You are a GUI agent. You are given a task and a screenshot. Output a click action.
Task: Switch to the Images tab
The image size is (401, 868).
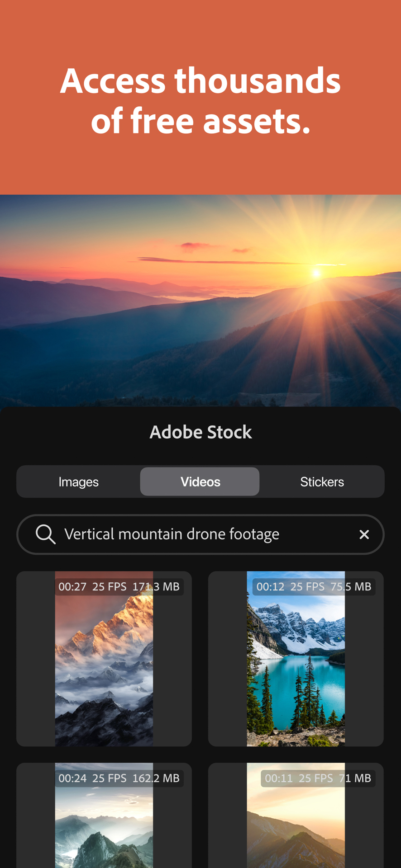click(x=78, y=482)
